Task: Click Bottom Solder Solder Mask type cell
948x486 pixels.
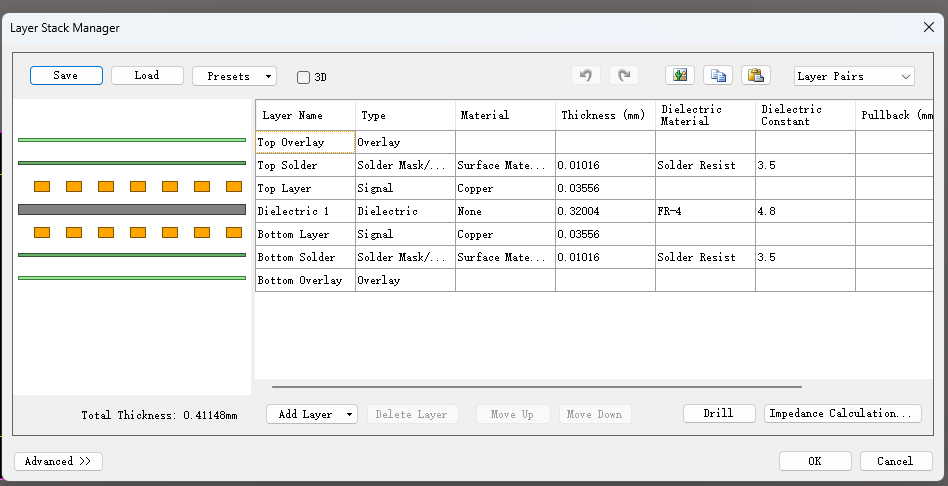Action: [405, 257]
